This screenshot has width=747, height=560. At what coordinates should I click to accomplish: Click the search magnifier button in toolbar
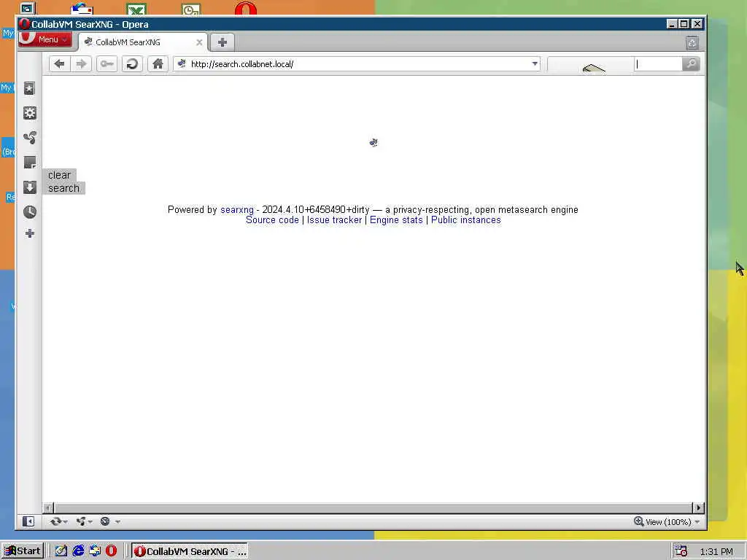tap(691, 64)
